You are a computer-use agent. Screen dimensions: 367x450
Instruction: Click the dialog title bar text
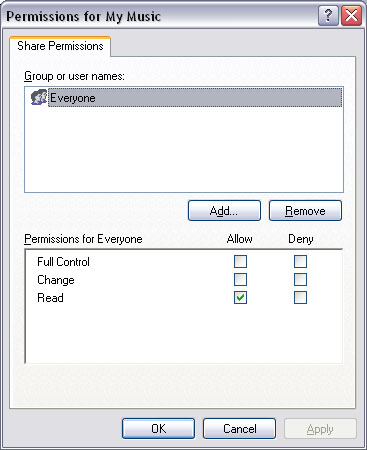click(83, 16)
